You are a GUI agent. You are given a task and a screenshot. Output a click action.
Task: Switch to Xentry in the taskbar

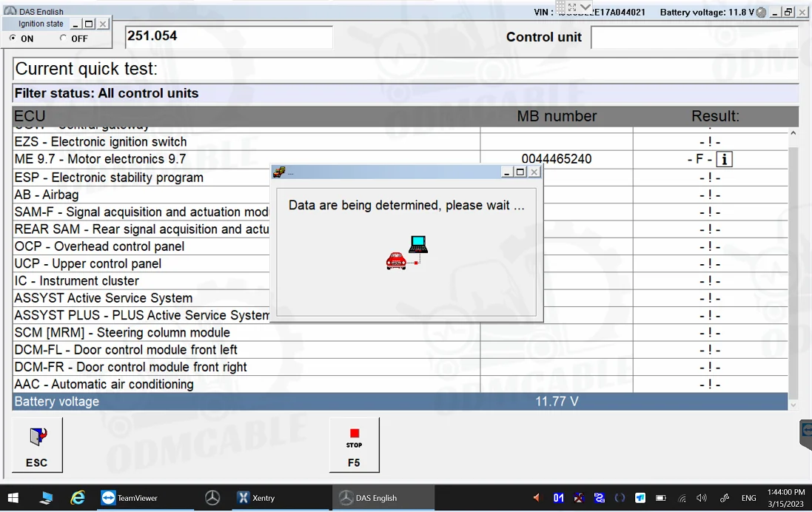coord(255,498)
